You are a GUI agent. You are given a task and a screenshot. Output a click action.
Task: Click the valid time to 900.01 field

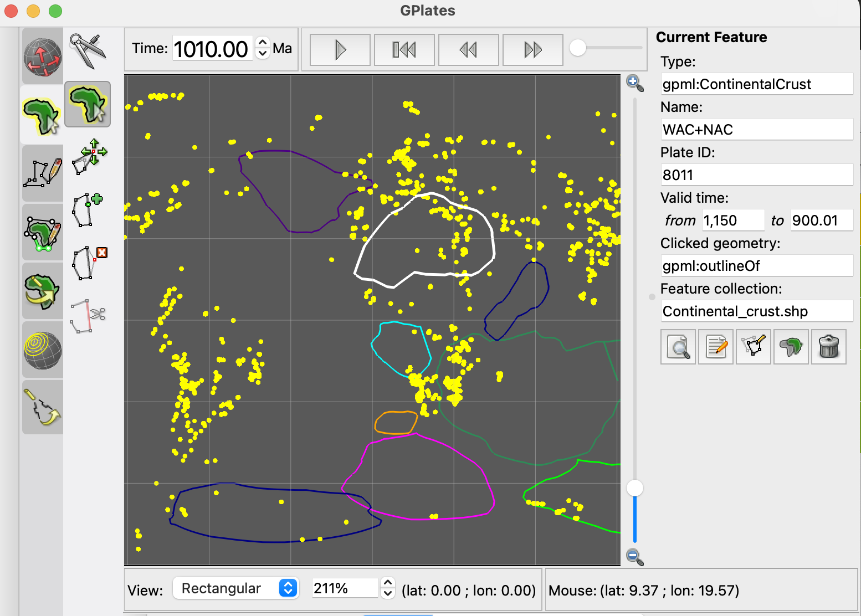click(822, 220)
